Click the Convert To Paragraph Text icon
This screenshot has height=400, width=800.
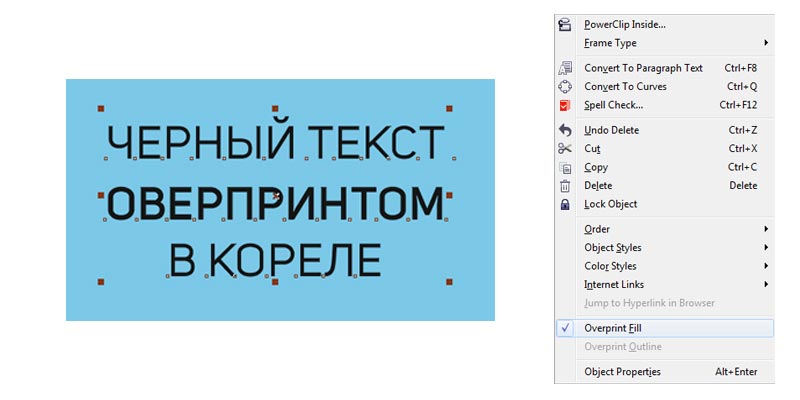[x=565, y=68]
